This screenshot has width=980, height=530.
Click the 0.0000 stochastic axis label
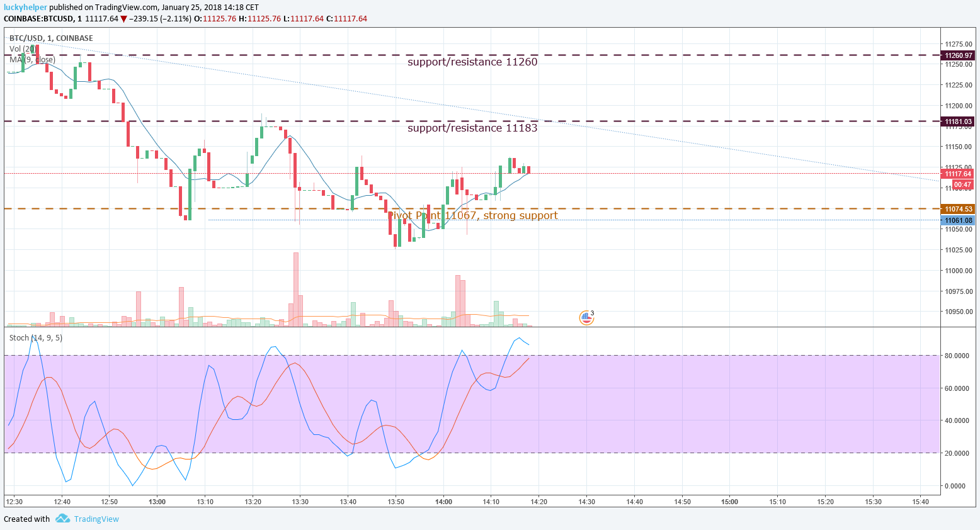pyautogui.click(x=955, y=486)
